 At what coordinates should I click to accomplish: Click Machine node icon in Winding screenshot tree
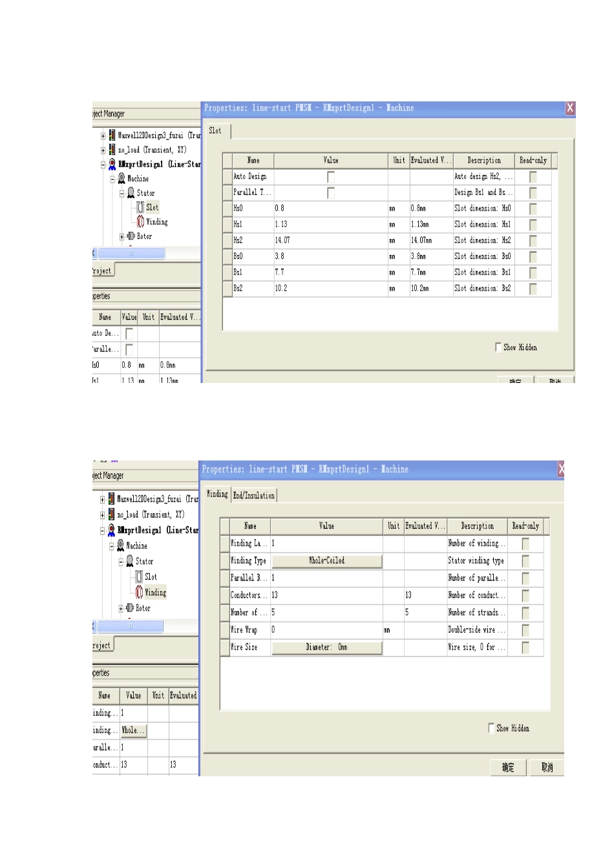click(120, 546)
